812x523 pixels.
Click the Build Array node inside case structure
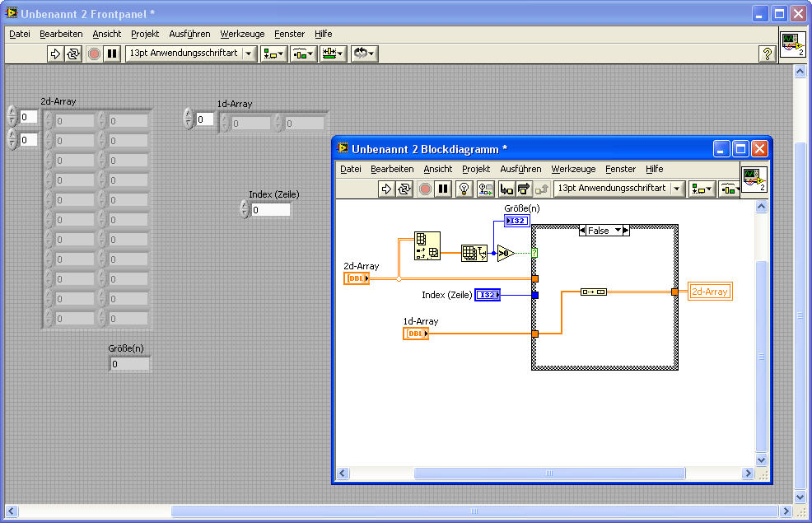tap(593, 292)
